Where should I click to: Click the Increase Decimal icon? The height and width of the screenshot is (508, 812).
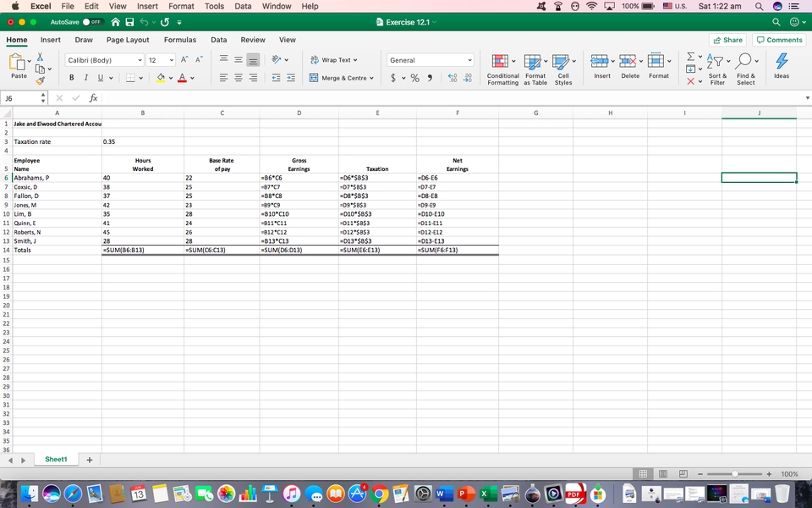coord(453,78)
